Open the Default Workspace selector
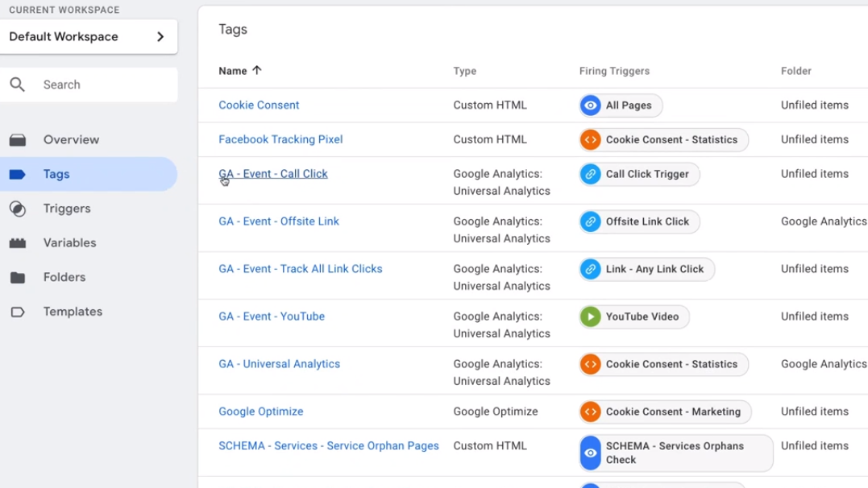Image resolution: width=868 pixels, height=488 pixels. (89, 36)
